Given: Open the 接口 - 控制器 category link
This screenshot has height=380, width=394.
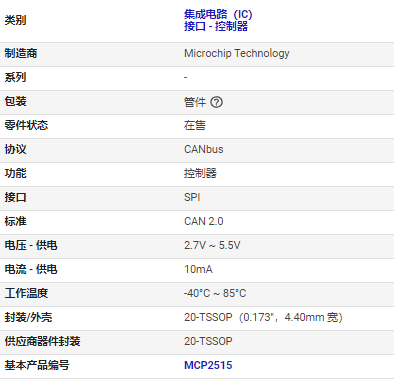Looking at the screenshot, I should tap(216, 26).
